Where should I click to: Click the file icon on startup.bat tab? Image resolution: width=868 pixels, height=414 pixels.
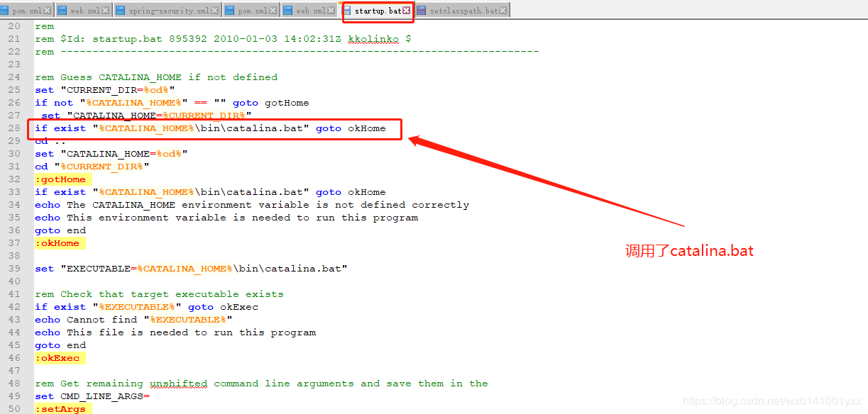click(348, 11)
